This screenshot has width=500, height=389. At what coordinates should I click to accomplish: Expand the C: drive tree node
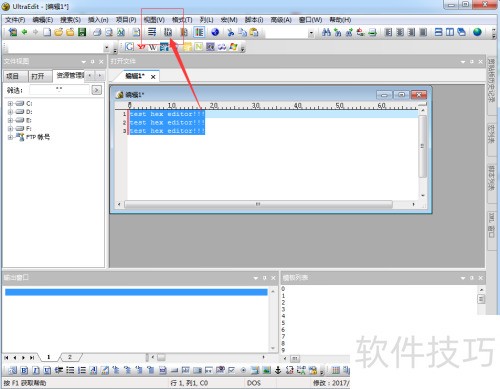click(x=10, y=104)
